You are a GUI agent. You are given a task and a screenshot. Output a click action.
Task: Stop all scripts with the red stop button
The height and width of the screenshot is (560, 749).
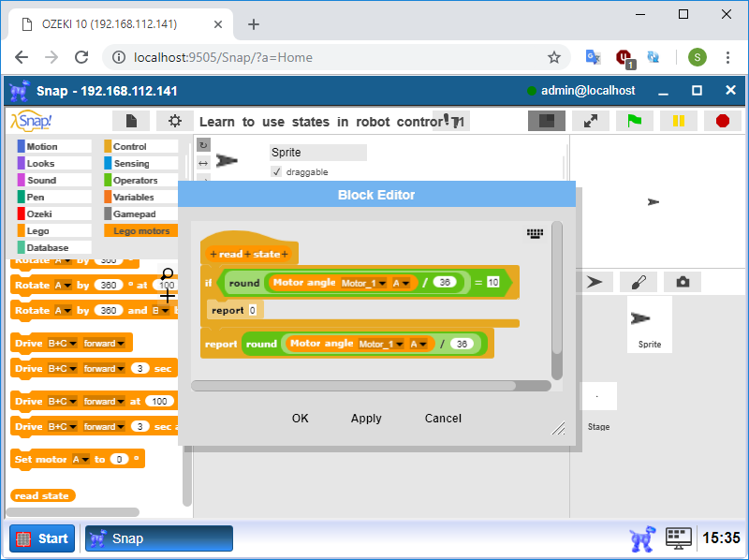722,121
